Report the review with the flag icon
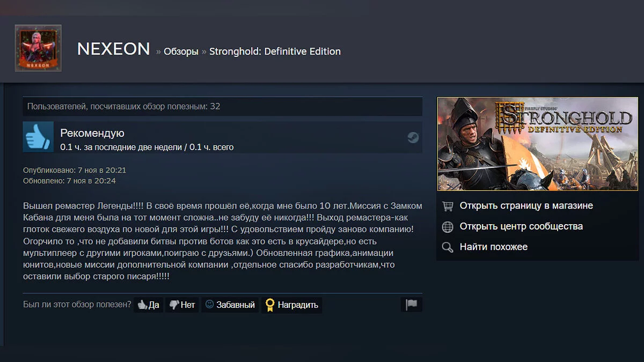 pyautogui.click(x=412, y=305)
